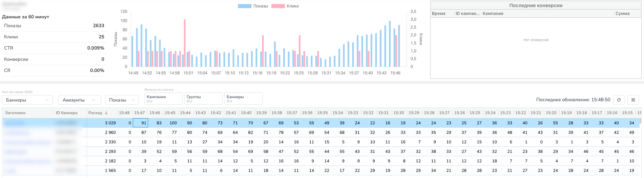The height and width of the screenshot is (178, 644).
Task: Click the sort arrow in Расход column
Action: (x=106, y=113)
